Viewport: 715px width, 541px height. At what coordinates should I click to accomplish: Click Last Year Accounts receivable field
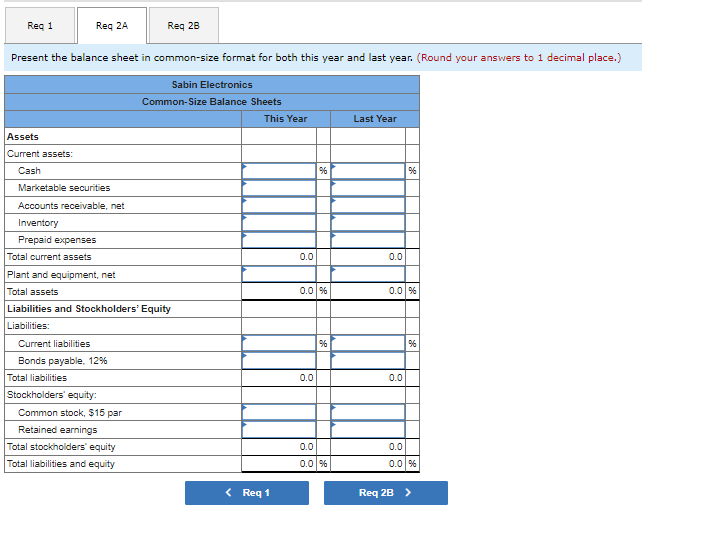pyautogui.click(x=368, y=205)
